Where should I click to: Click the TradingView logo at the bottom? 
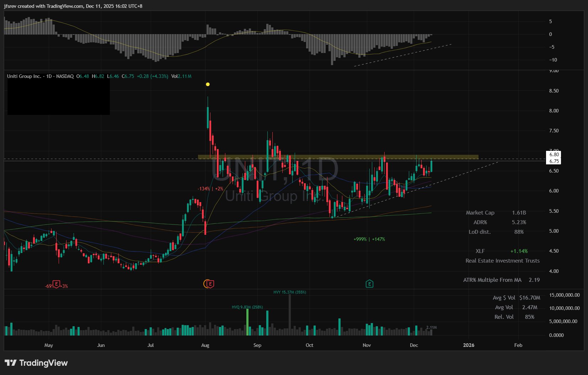[36, 363]
